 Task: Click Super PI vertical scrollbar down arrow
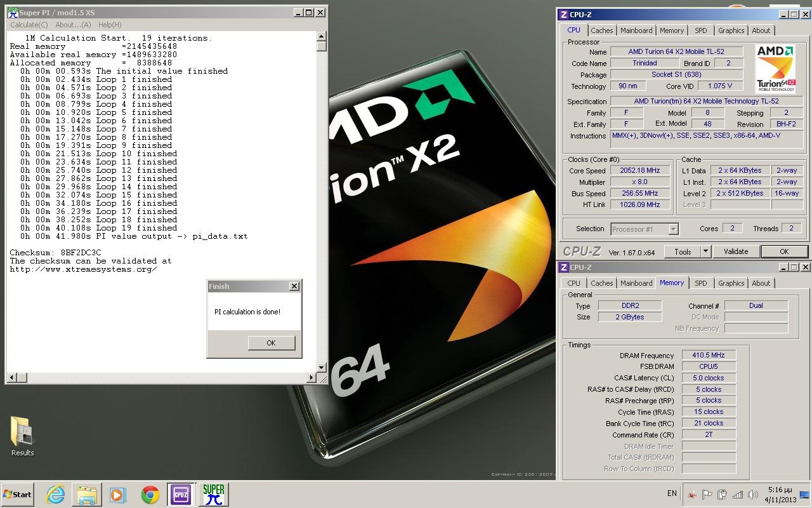tap(322, 368)
